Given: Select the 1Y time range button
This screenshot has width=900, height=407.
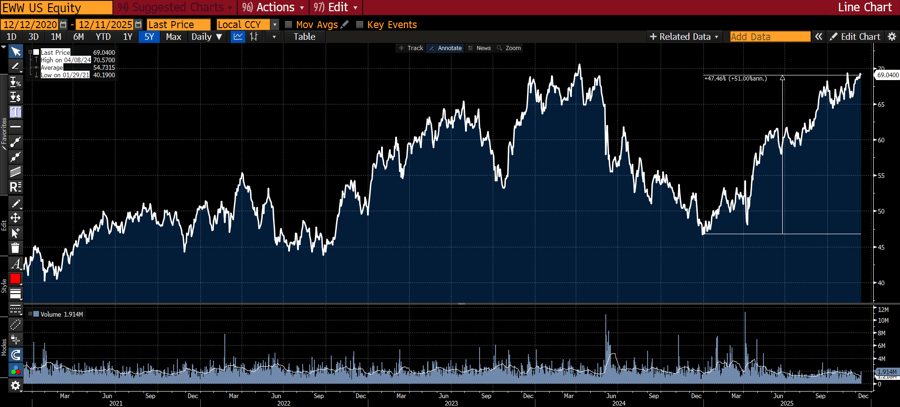Looking at the screenshot, I should point(127,37).
